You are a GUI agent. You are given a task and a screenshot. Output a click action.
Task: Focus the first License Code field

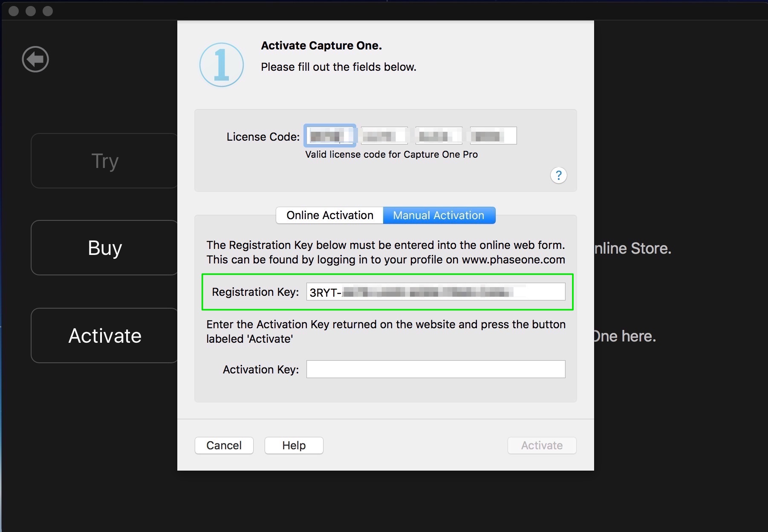[x=330, y=136]
